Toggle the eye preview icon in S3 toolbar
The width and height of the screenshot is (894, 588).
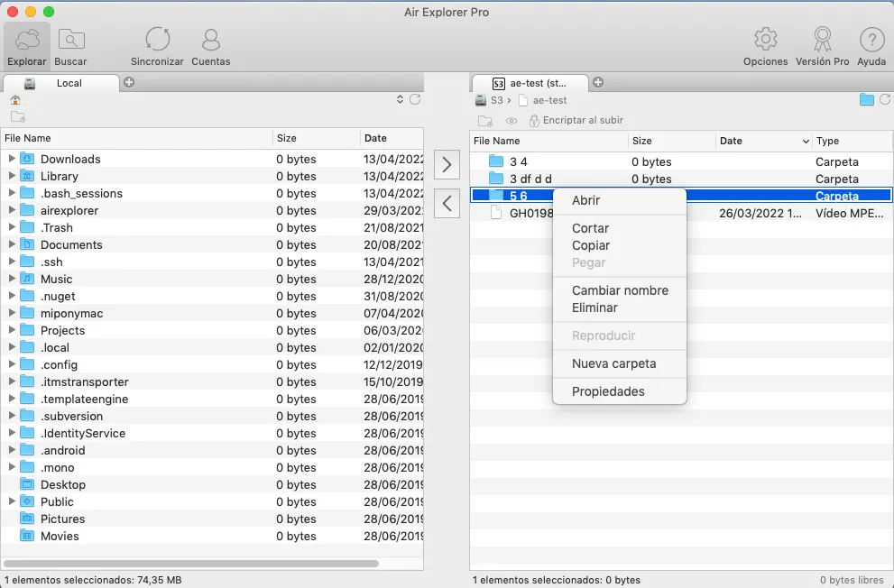click(x=512, y=121)
